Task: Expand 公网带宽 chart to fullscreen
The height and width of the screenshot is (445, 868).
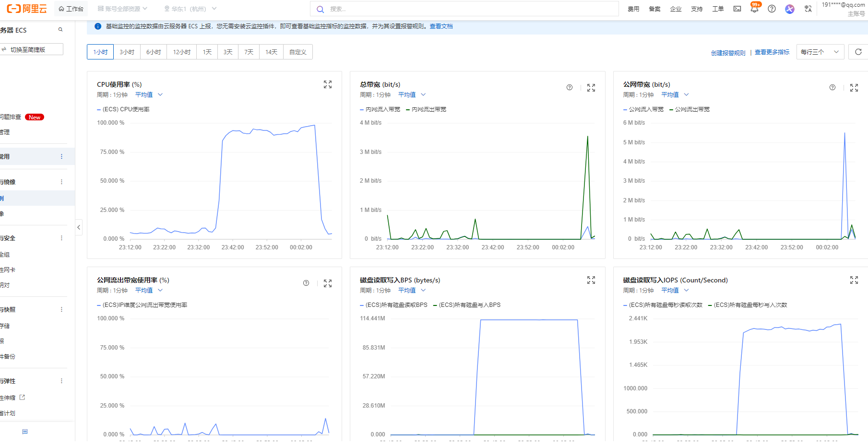Action: (x=854, y=88)
